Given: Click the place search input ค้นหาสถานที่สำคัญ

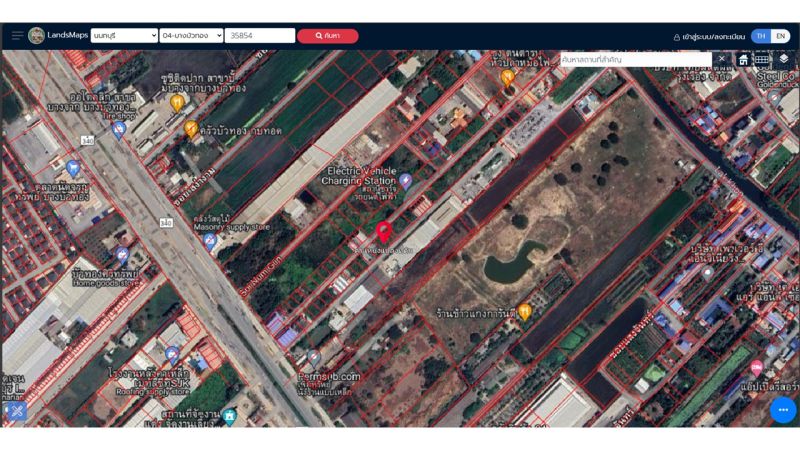Looking at the screenshot, I should (635, 60).
